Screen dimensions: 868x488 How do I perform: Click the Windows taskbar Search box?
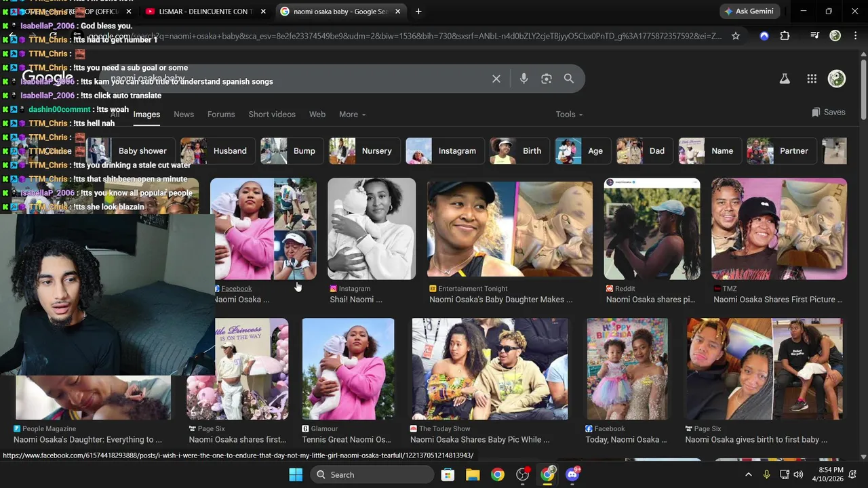pyautogui.click(x=372, y=474)
